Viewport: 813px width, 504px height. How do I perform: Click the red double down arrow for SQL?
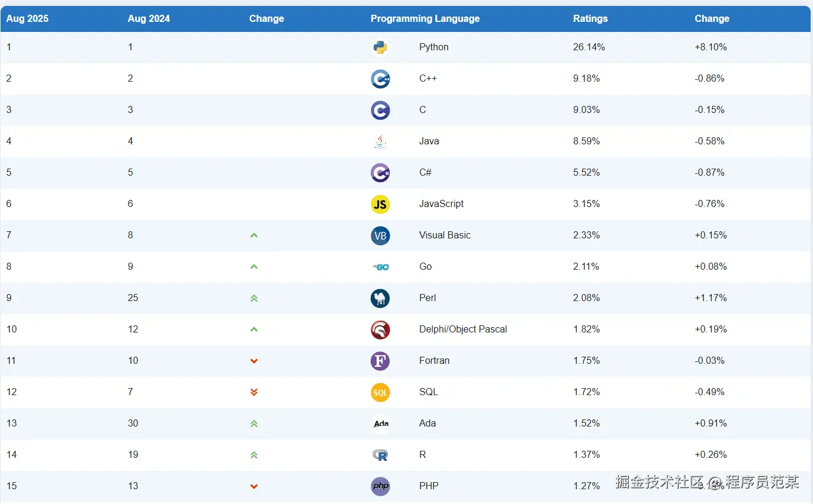[x=254, y=392]
